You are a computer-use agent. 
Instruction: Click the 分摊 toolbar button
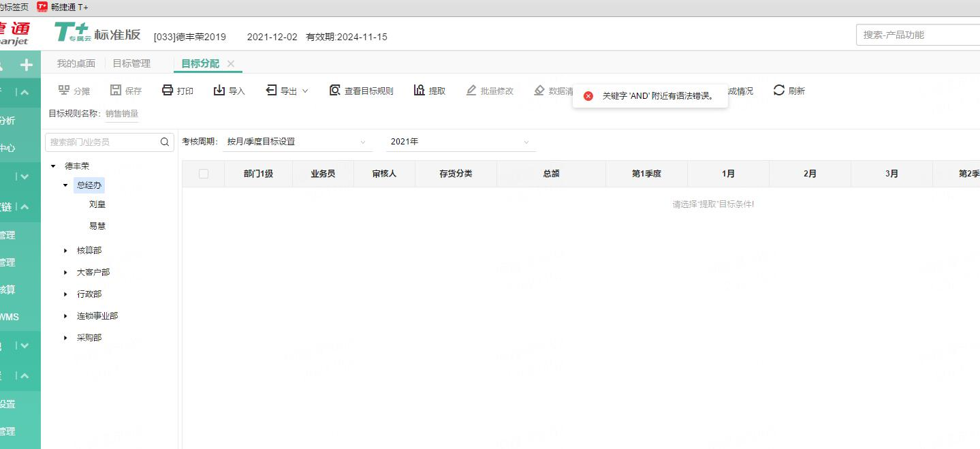click(x=74, y=91)
